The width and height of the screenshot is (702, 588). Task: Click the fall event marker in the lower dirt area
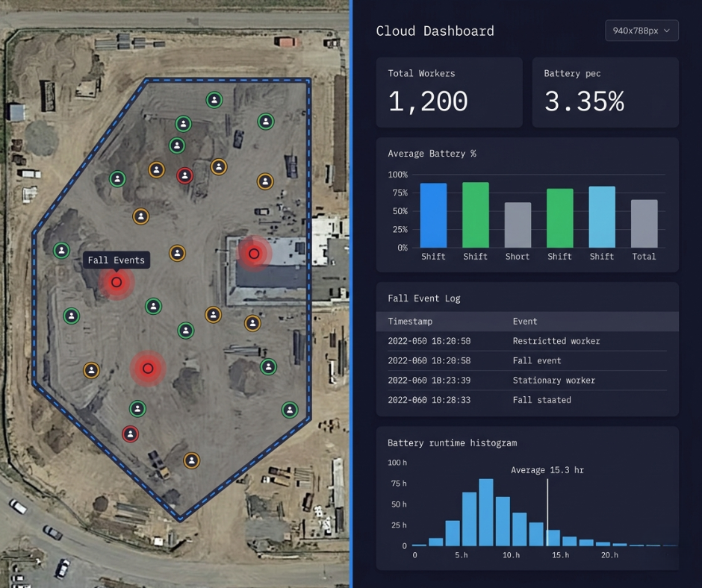pos(148,369)
